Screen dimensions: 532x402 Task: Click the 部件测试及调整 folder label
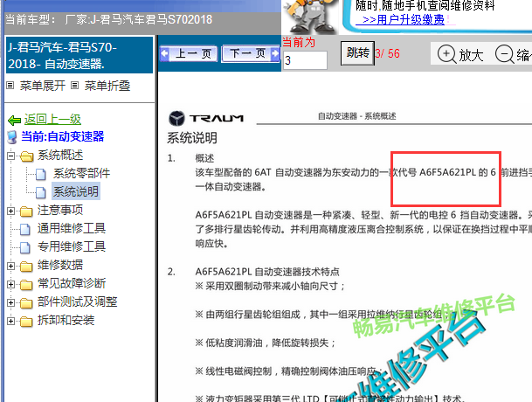click(x=78, y=301)
